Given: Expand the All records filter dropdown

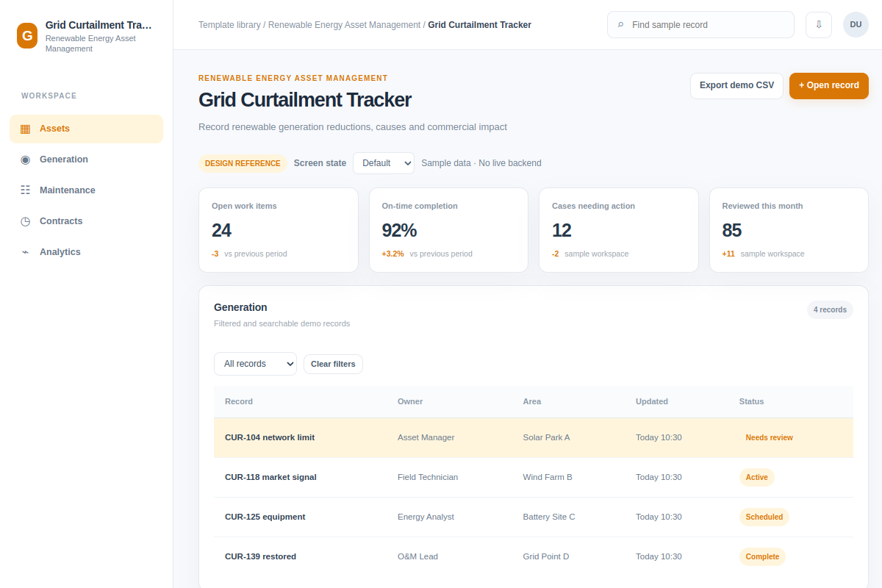Looking at the screenshot, I should pyautogui.click(x=255, y=364).
